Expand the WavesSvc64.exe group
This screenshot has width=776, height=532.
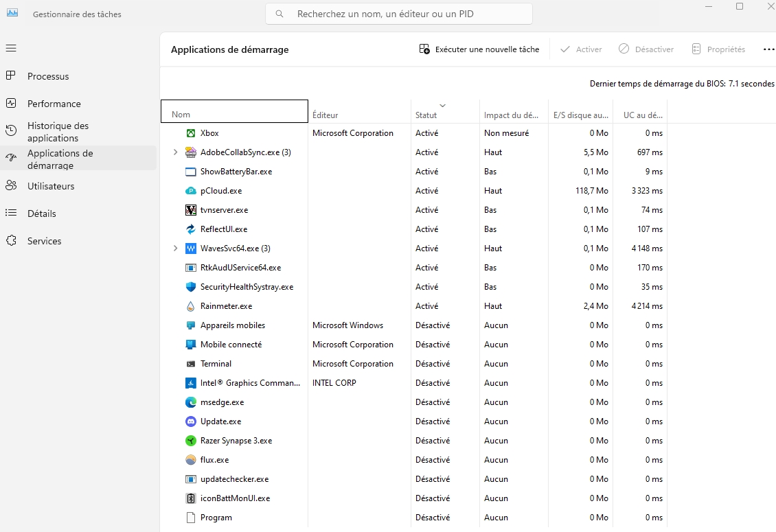point(175,248)
